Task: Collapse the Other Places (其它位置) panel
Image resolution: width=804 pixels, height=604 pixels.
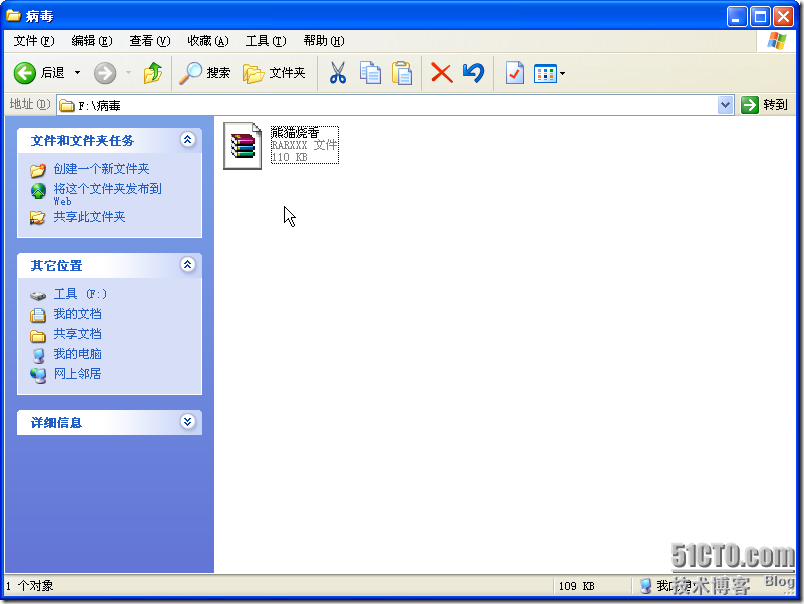Action: coord(188,265)
